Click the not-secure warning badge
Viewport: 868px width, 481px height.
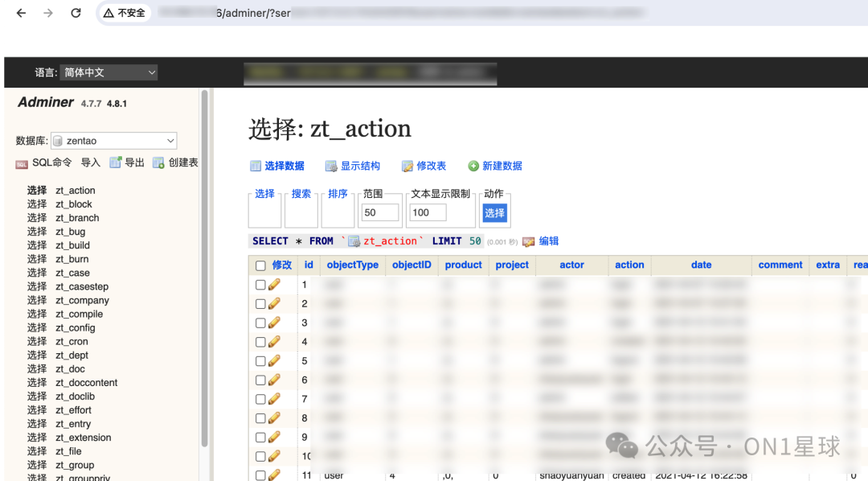coord(125,13)
